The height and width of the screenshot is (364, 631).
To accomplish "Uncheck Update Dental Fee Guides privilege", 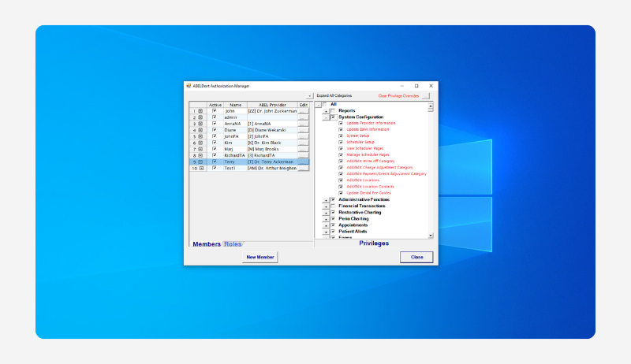I will point(341,193).
